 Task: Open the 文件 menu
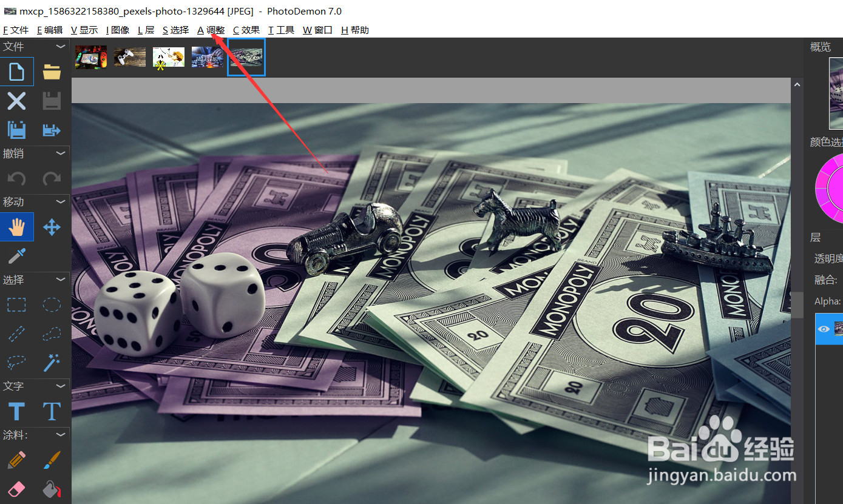click(16, 30)
